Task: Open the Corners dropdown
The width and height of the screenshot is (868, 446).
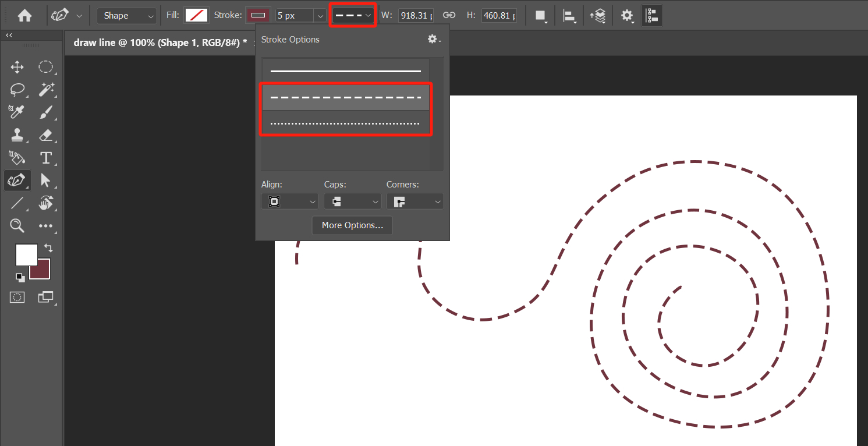Action: pyautogui.click(x=414, y=201)
